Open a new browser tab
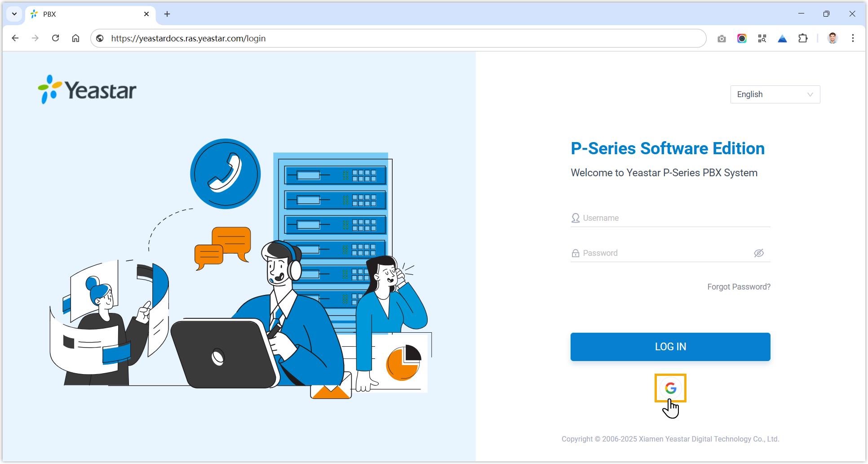Screen dimensions: 868x464 167,14
